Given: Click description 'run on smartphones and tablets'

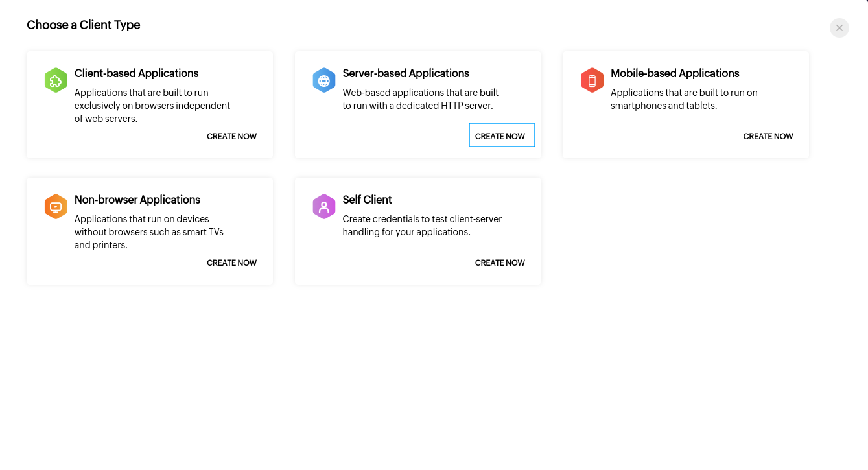Looking at the screenshot, I should pos(684,99).
